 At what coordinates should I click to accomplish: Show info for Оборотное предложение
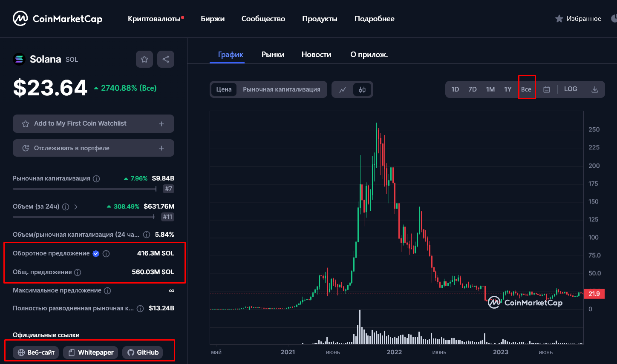click(x=106, y=254)
